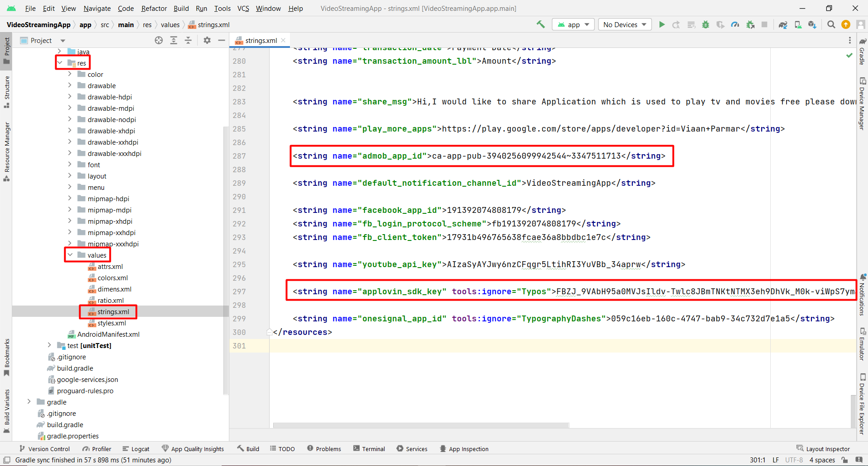Toggle the read-only lock icon in status bar
Viewport: 868px width, 466px height.
[844, 460]
